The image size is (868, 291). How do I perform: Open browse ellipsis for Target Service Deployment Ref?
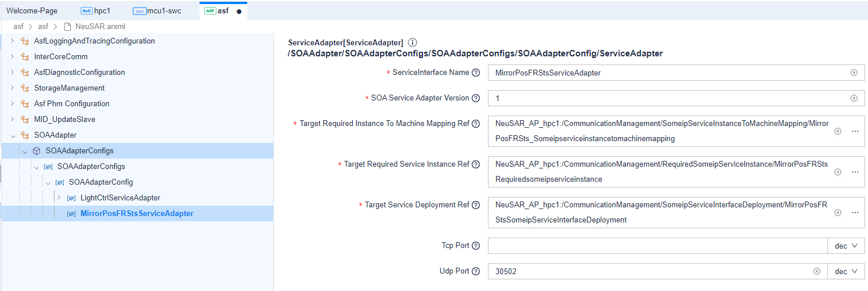tap(855, 213)
